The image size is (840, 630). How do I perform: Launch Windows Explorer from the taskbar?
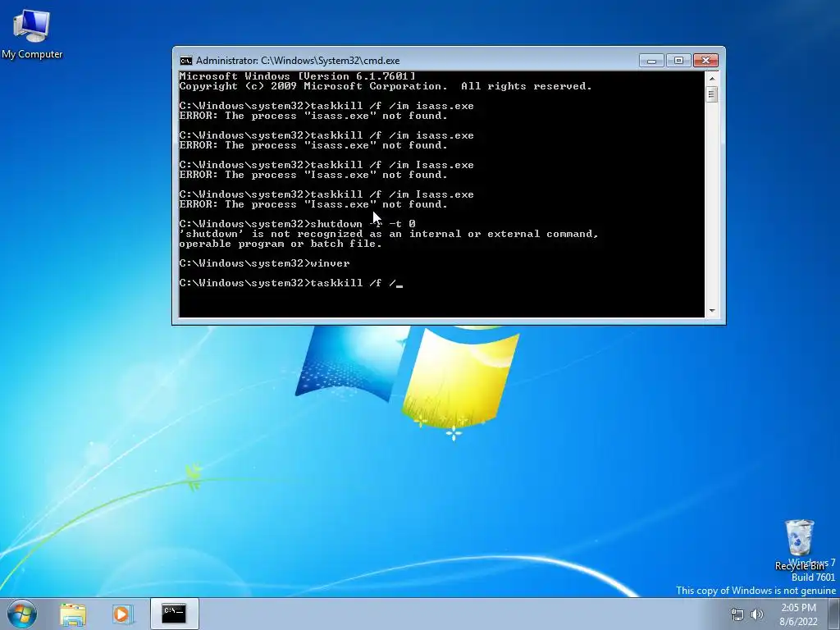click(x=73, y=614)
